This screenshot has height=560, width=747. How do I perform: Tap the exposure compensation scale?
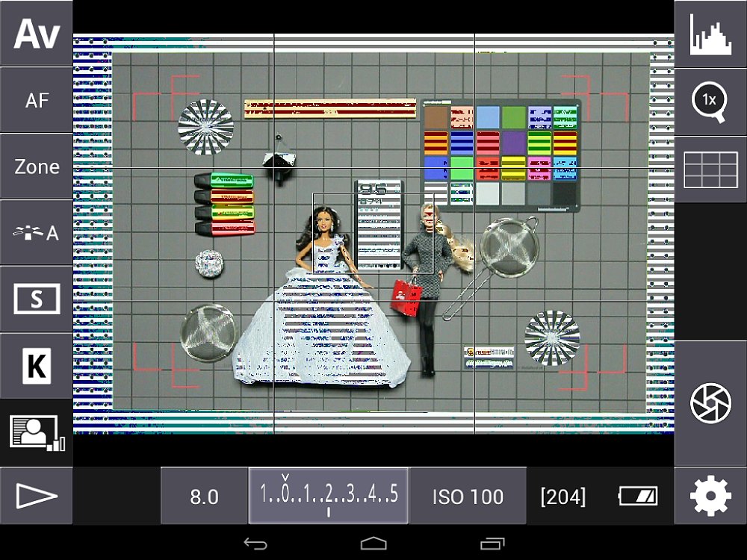tap(328, 496)
